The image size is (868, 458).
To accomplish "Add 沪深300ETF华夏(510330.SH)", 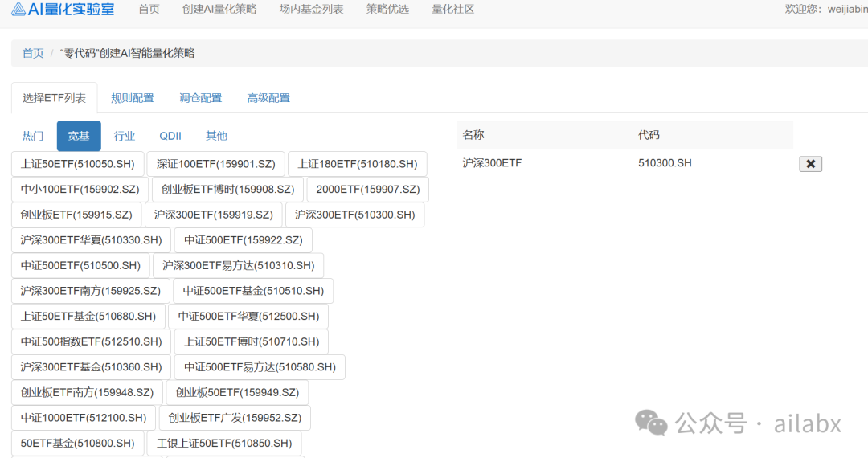I will point(92,240).
